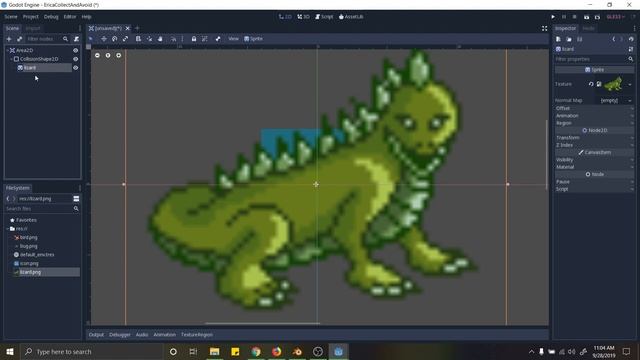640x360 pixels.
Task: Click the Filter nodes search field
Action: click(x=47, y=39)
